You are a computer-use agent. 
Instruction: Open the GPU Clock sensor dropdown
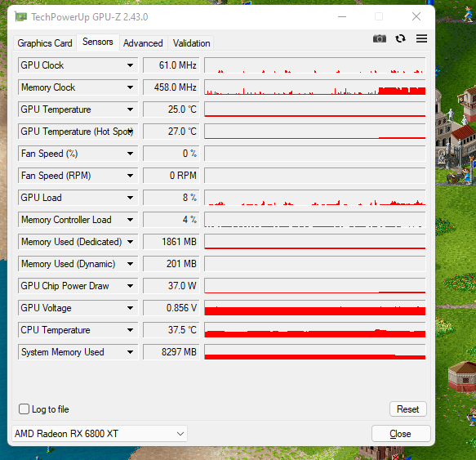point(130,65)
